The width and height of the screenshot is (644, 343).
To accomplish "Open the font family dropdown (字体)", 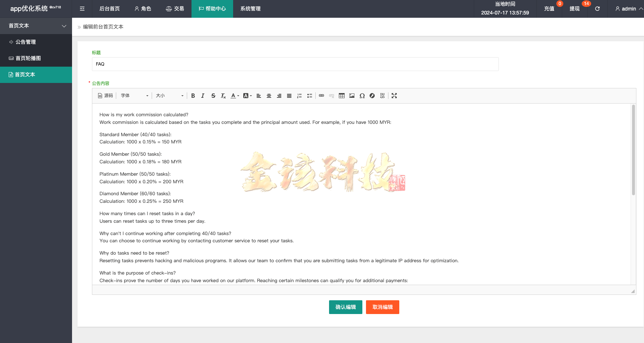I will pyautogui.click(x=134, y=96).
